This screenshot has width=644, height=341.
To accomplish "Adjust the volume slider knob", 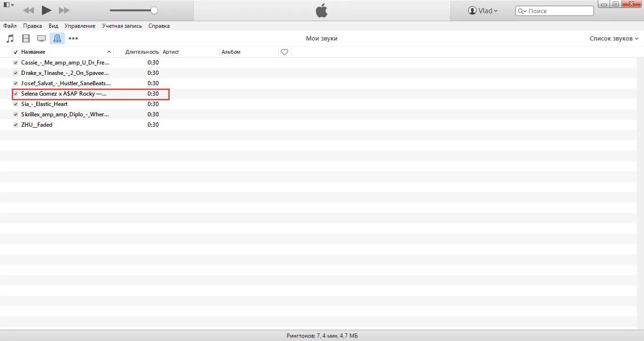I will pos(154,10).
